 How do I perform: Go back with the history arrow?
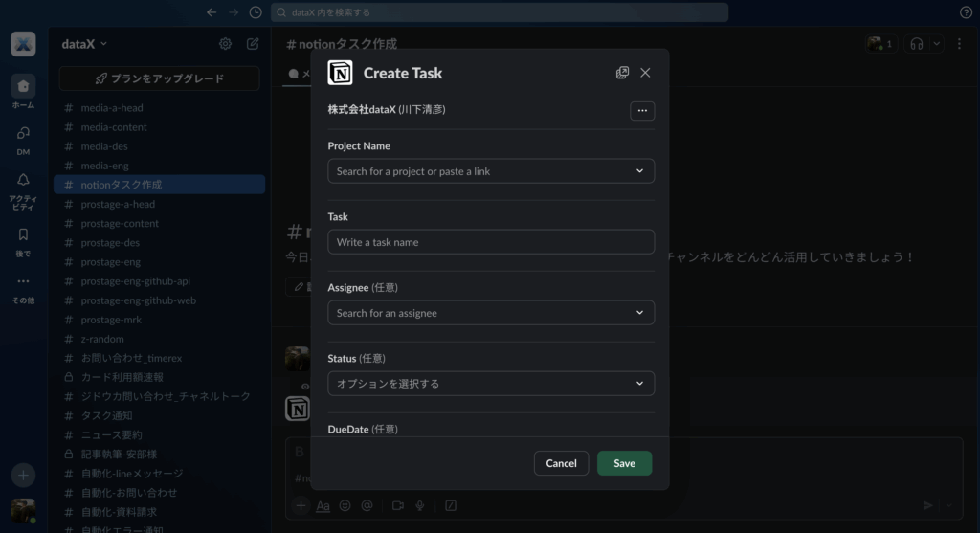click(212, 11)
